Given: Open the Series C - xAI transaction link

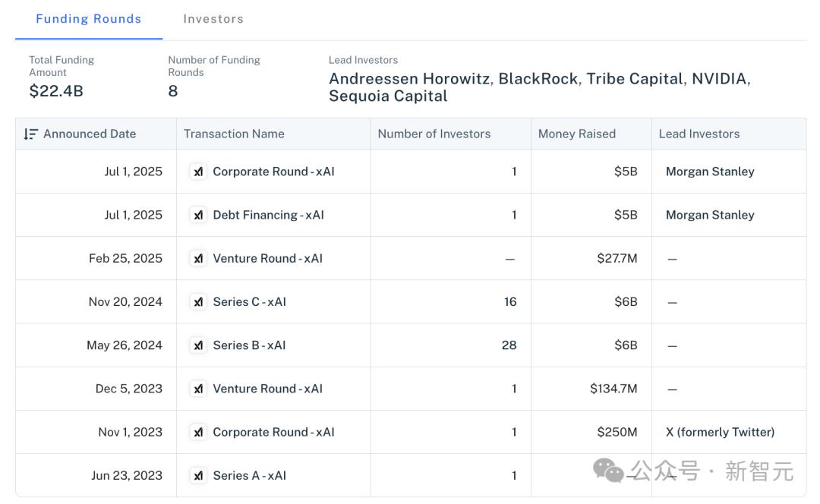Looking at the screenshot, I should point(250,301).
